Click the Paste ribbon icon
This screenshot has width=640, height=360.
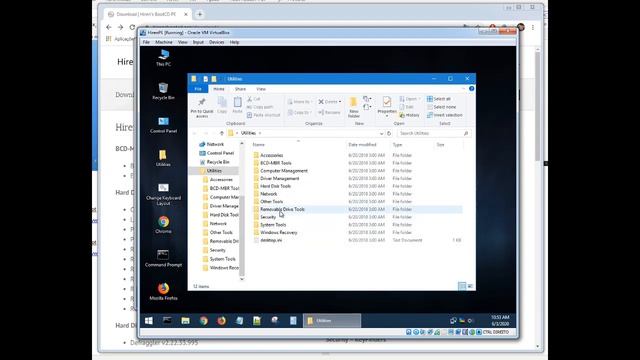click(237, 105)
